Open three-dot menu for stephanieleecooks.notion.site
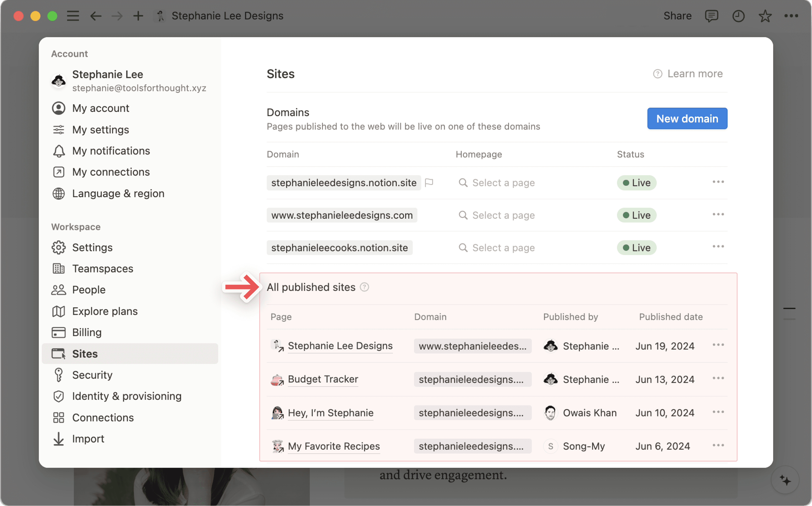This screenshot has height=506, width=812. tap(718, 247)
